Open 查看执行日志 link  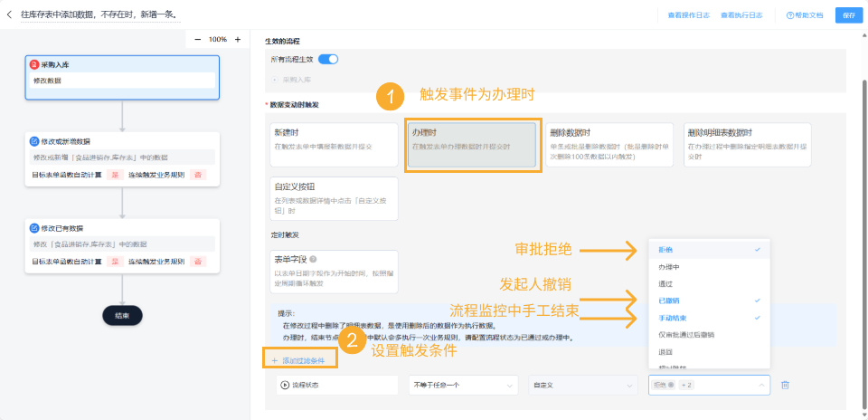click(741, 15)
